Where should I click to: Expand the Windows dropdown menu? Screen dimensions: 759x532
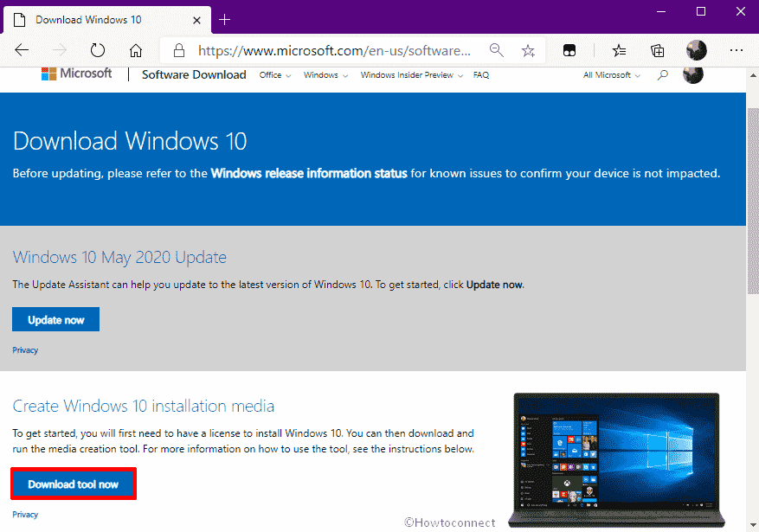325,75
